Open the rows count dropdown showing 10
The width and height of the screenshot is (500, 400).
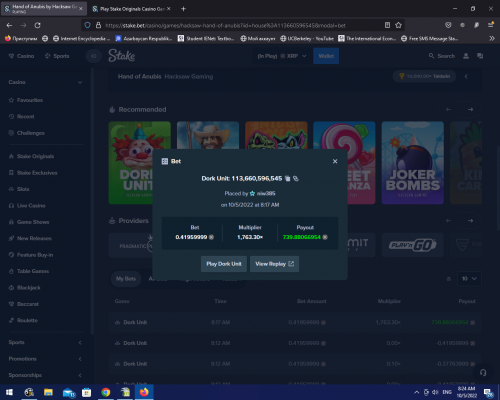pos(469,279)
